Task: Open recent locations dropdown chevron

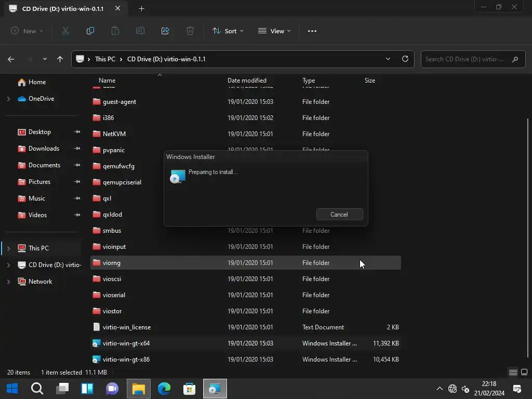Action: tap(45, 59)
